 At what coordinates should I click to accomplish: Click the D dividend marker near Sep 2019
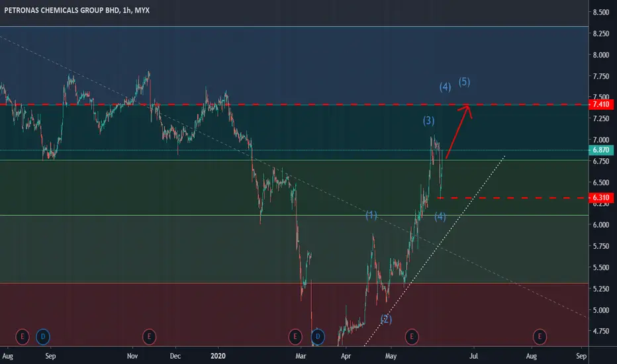(43, 336)
